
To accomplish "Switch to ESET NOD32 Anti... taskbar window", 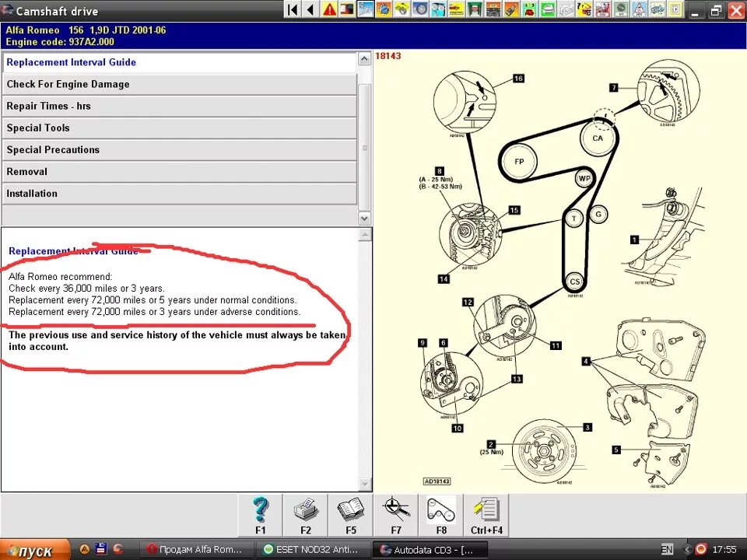I will pyautogui.click(x=313, y=550).
